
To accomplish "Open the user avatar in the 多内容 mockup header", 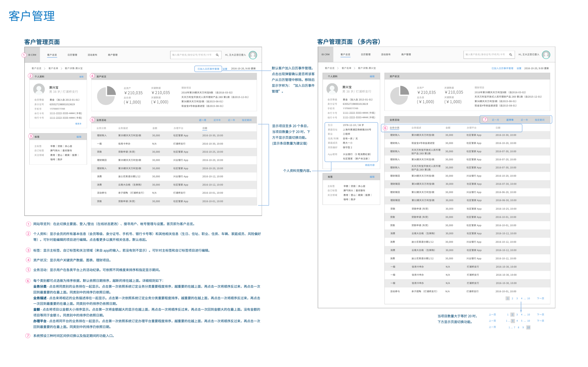I will (546, 55).
